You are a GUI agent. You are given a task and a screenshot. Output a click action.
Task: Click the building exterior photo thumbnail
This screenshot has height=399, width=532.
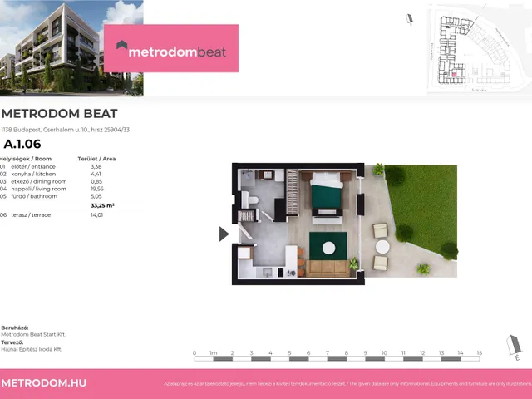click(x=71, y=48)
